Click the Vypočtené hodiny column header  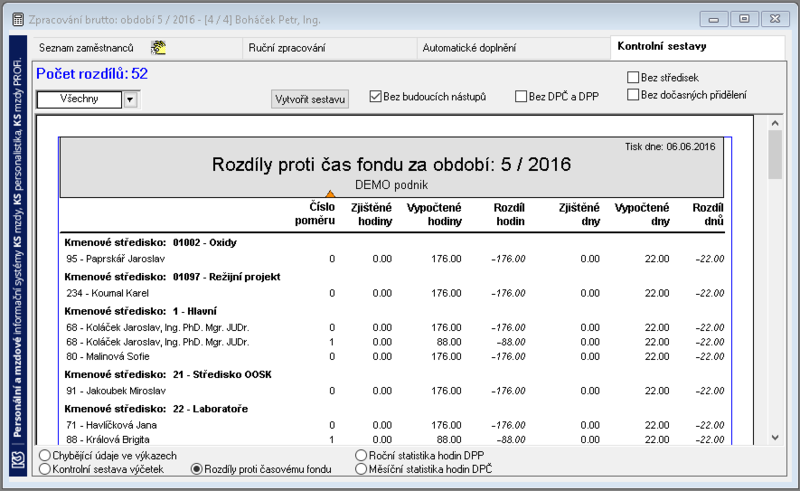[x=434, y=214]
